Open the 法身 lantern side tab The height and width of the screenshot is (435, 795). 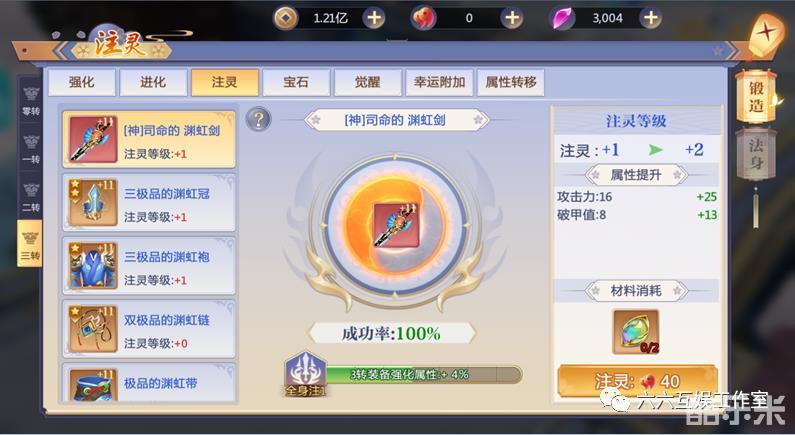[756, 154]
